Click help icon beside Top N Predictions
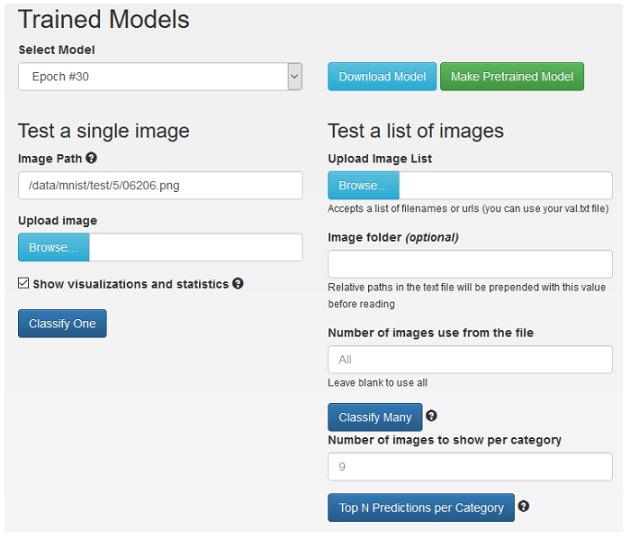This screenshot has height=540, width=630. click(x=524, y=507)
